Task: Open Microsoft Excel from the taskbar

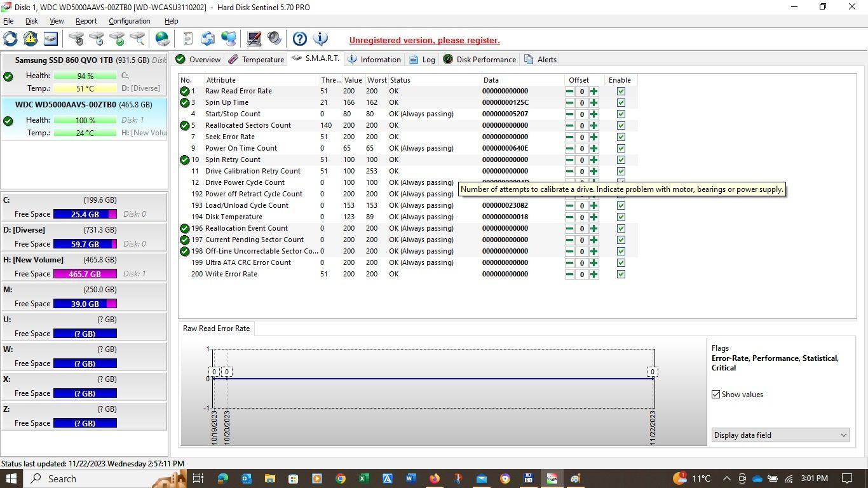Action: [x=364, y=478]
